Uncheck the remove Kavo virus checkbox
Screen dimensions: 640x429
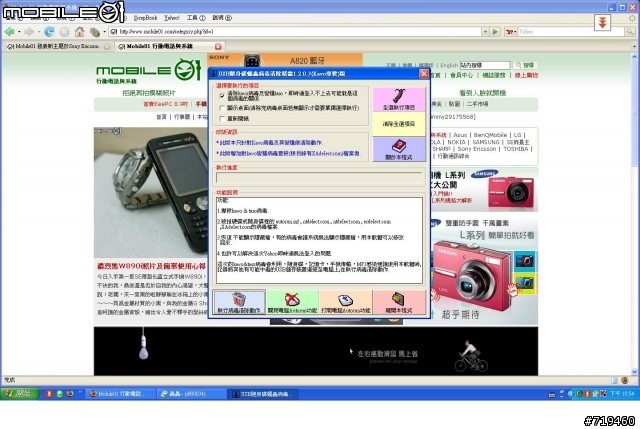[x=222, y=96]
